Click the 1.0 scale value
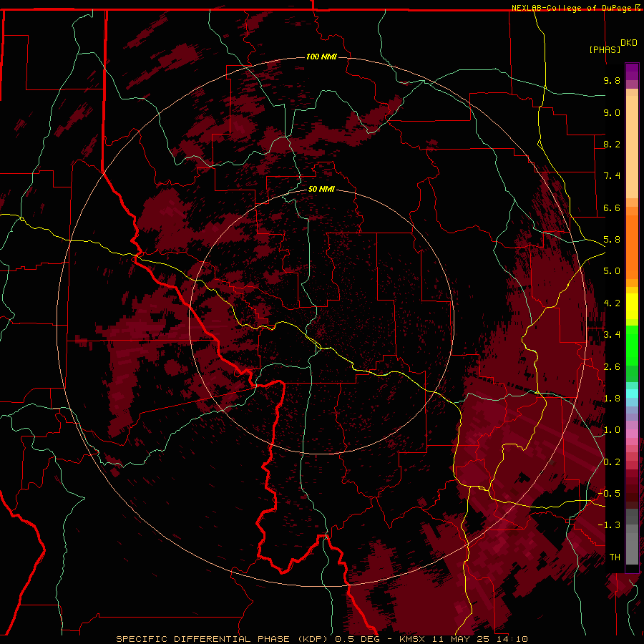 pos(612,430)
